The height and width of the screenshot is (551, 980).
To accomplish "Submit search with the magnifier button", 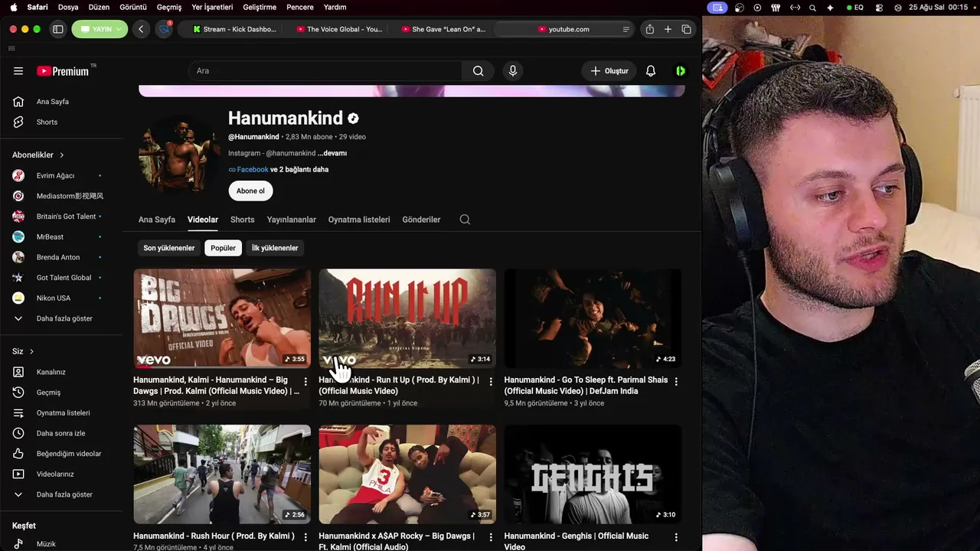I will click(x=478, y=71).
